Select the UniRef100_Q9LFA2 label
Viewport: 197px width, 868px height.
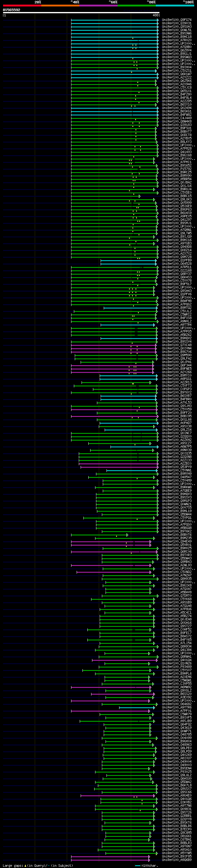(177, 358)
